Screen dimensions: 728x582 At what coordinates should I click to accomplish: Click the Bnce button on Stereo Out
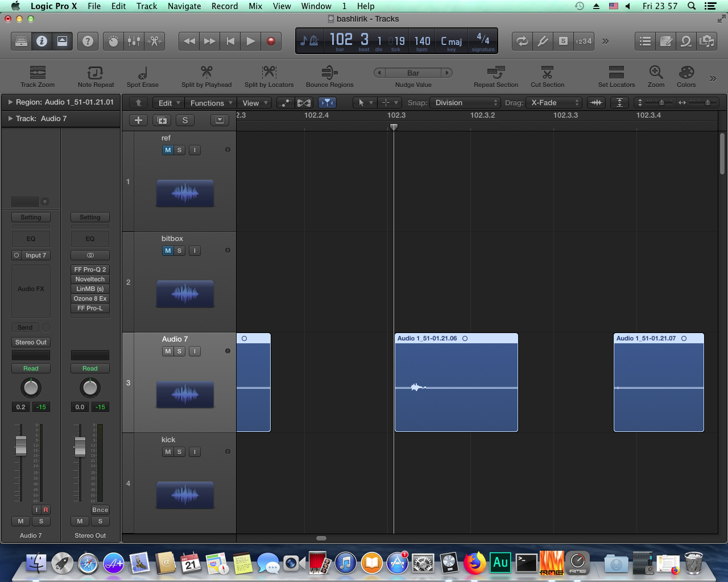(100, 510)
